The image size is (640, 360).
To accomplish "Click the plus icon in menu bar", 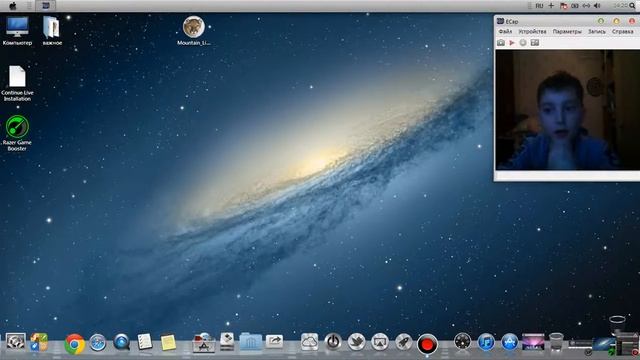I will tap(551, 6).
